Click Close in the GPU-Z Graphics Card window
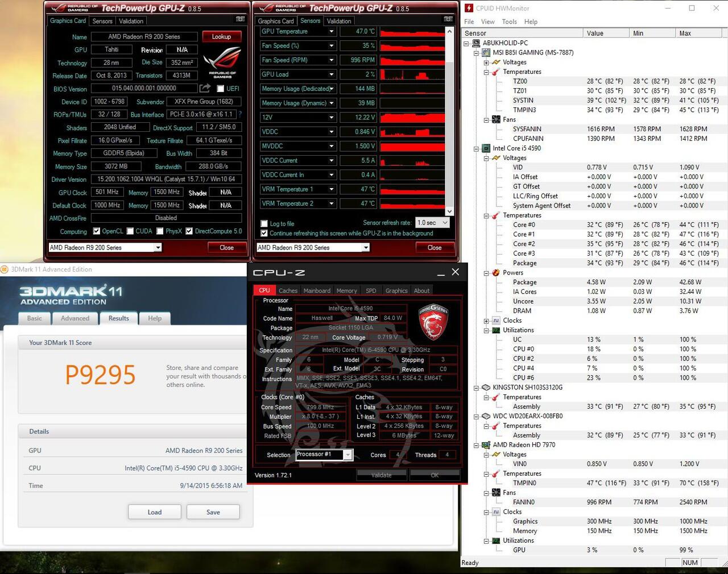 click(226, 247)
